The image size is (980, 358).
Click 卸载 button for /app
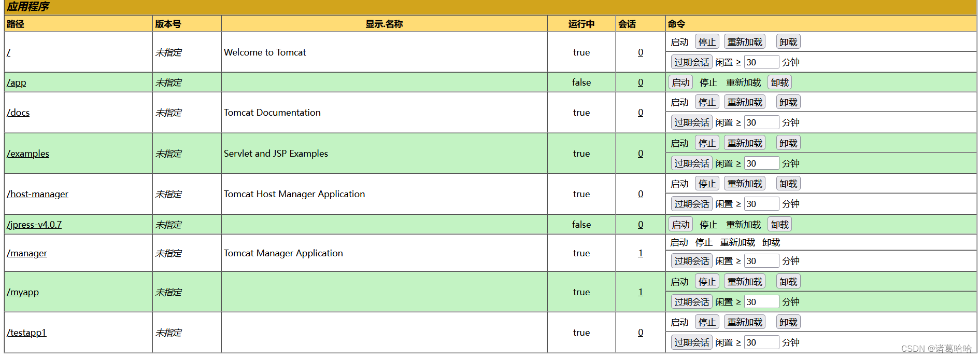[x=779, y=82]
